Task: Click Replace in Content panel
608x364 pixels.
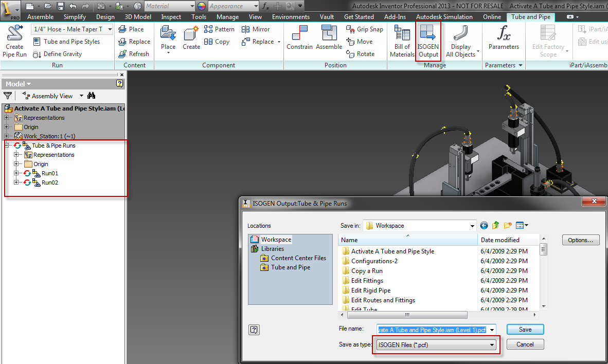Action: [x=134, y=42]
